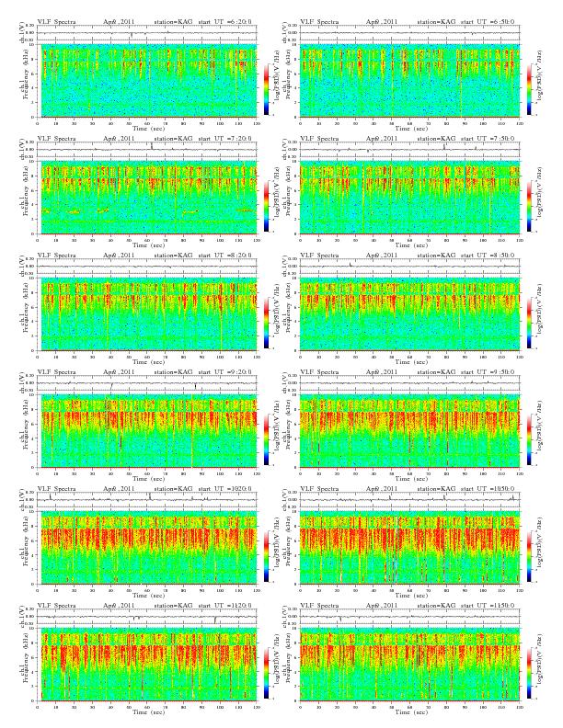Click the 'Time (sec)' label under the 11:20:0 plot
Screen dimensions: 563x728
click(x=149, y=711)
